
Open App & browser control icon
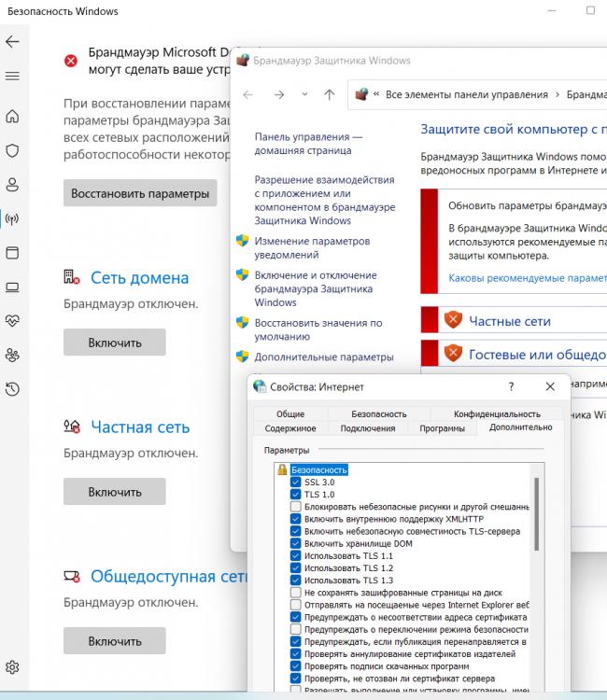tap(12, 253)
